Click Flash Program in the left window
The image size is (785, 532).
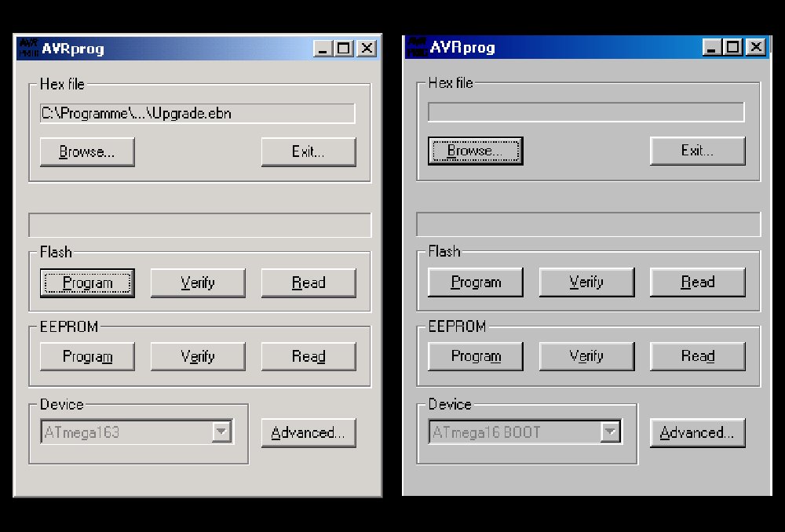pos(87,282)
